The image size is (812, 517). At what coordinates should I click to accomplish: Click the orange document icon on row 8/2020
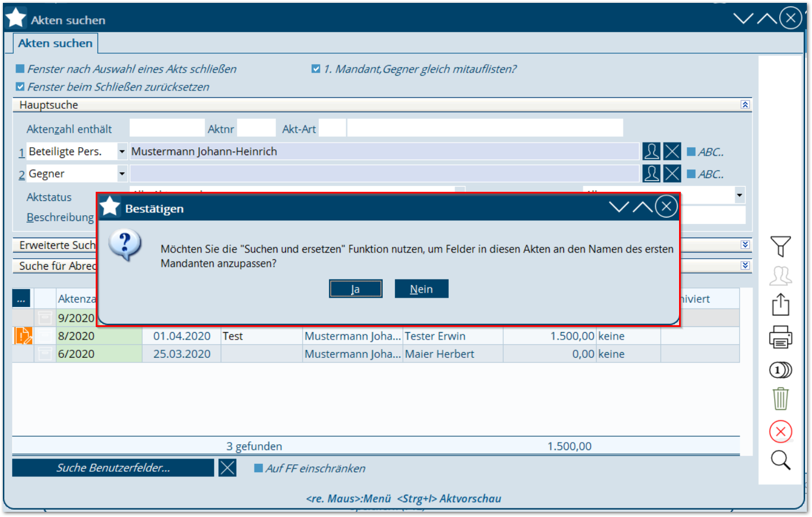click(x=23, y=336)
